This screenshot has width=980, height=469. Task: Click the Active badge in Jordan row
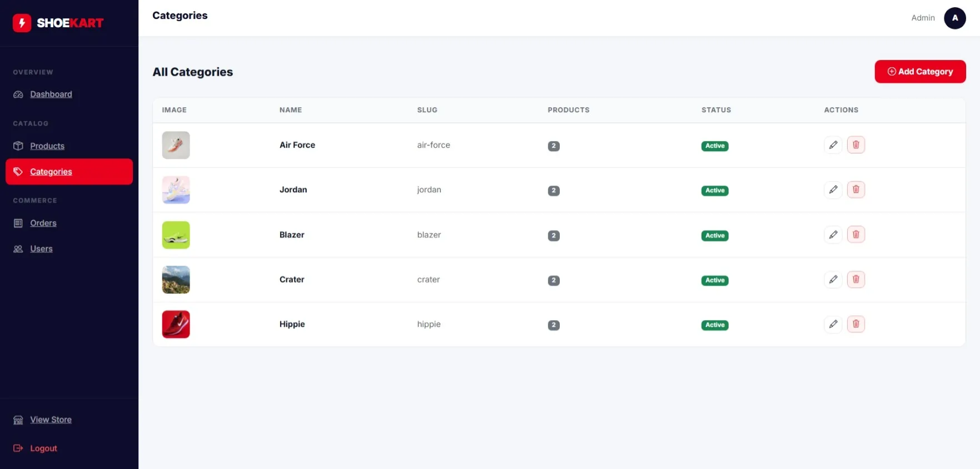click(x=715, y=191)
